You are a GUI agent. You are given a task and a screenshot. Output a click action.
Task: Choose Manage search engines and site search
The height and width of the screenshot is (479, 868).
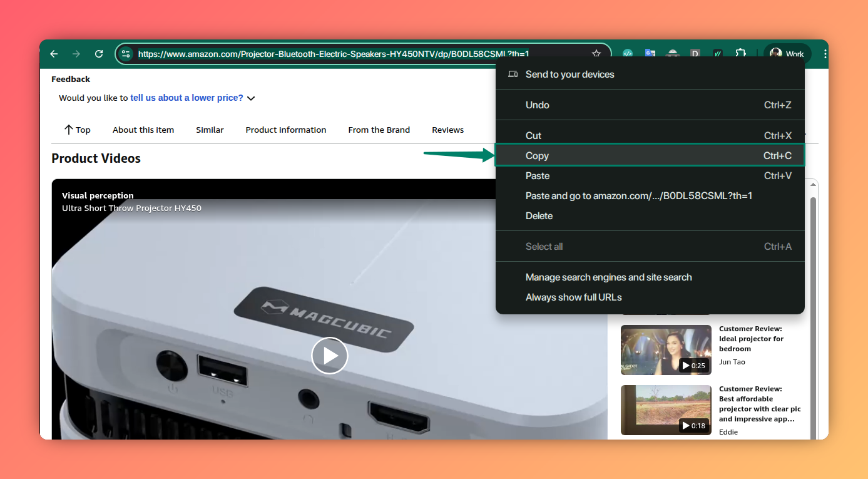click(650, 277)
